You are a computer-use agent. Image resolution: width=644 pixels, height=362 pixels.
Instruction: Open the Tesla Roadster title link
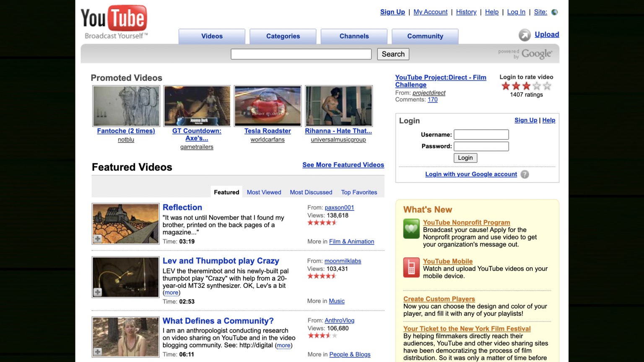click(x=267, y=131)
